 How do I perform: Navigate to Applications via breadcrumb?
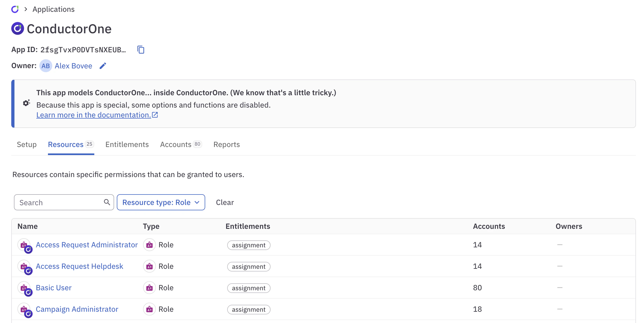coord(53,9)
